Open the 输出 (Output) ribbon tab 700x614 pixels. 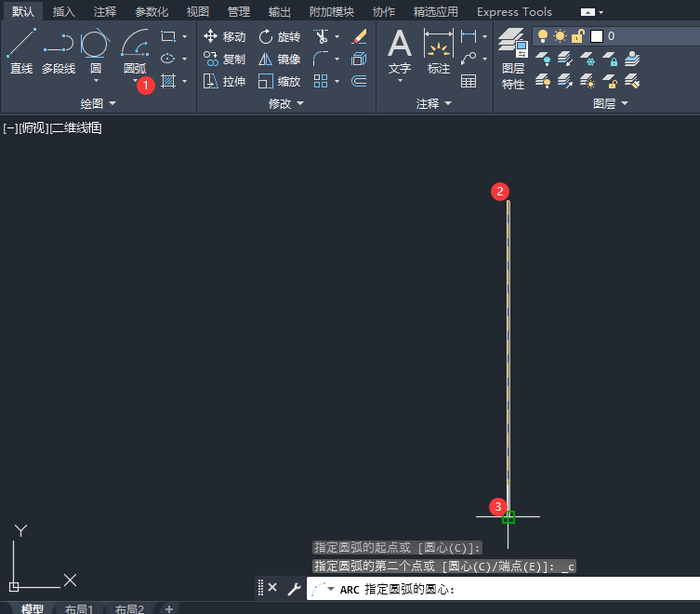(x=280, y=11)
